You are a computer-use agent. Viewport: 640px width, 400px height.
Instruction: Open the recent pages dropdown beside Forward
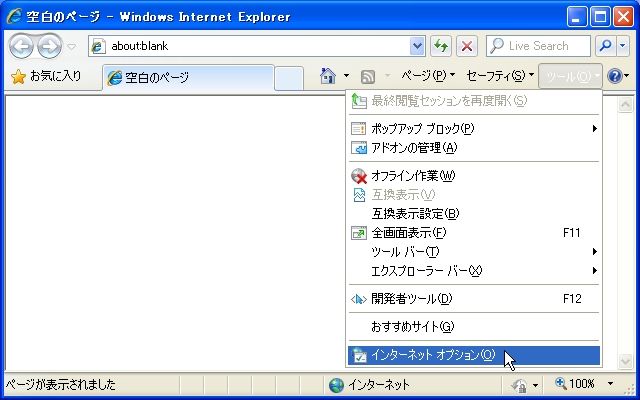71,47
